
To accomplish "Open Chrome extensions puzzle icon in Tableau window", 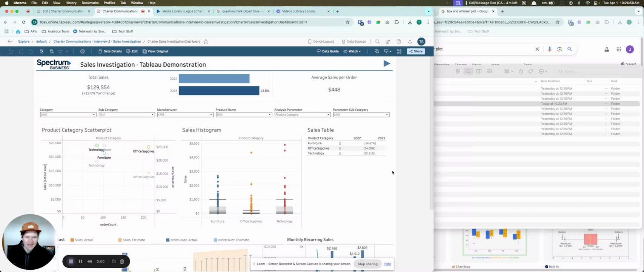I will point(397,22).
